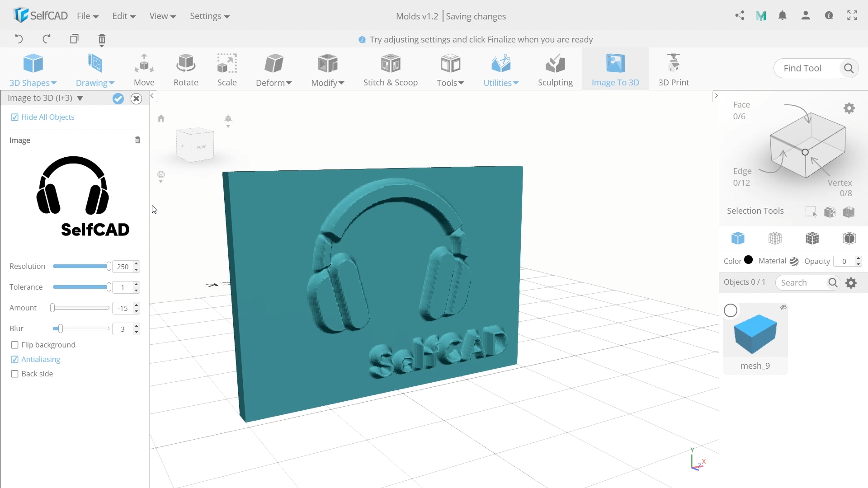Click the Delete trash icon in toolbar
This screenshot has height=488, width=868.
tap(102, 40)
